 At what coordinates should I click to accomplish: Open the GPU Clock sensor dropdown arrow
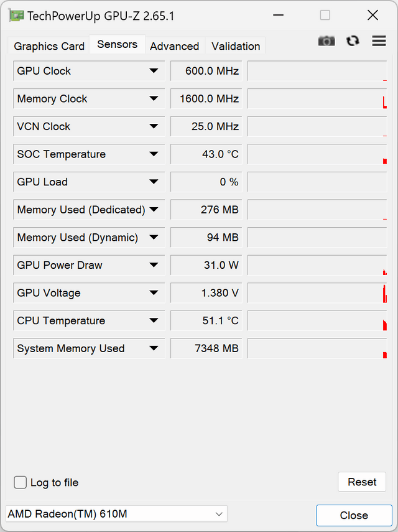click(x=154, y=71)
